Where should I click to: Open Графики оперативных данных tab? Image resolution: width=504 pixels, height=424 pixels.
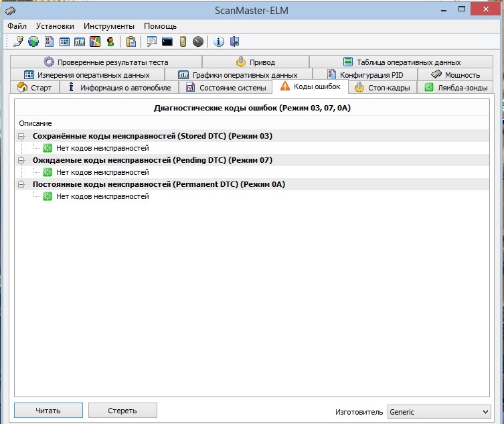(238, 74)
